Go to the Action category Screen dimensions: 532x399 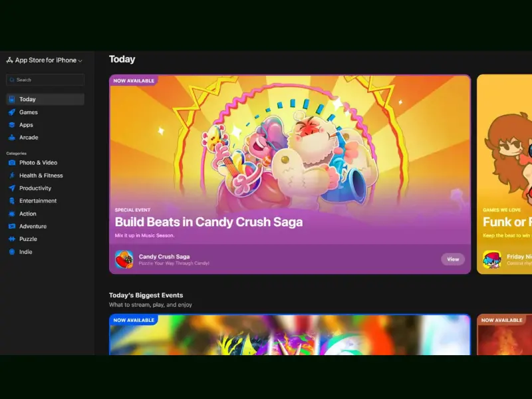(x=28, y=214)
